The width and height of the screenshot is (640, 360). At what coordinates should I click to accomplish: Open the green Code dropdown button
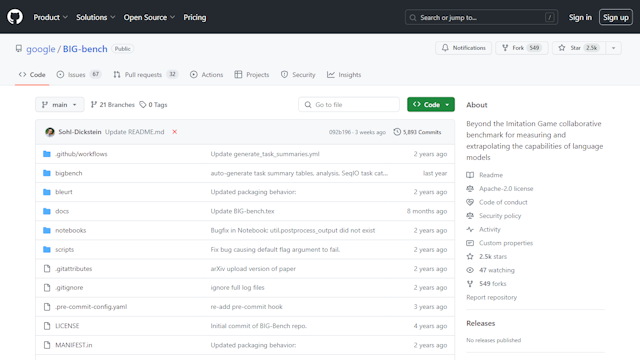tap(431, 104)
